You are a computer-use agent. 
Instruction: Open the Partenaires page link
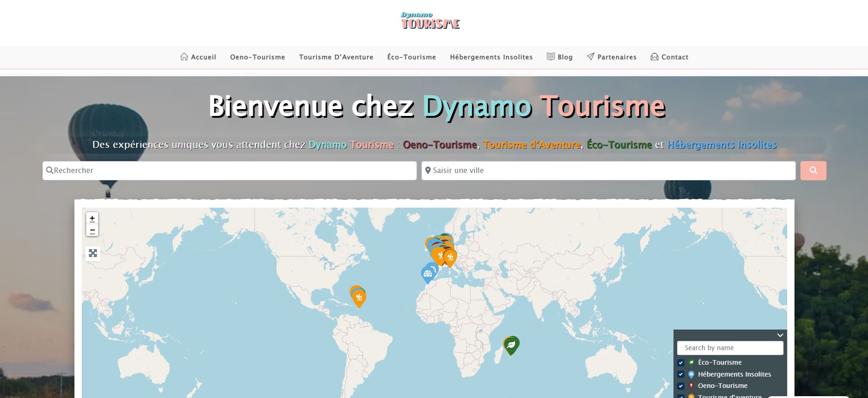(612, 57)
